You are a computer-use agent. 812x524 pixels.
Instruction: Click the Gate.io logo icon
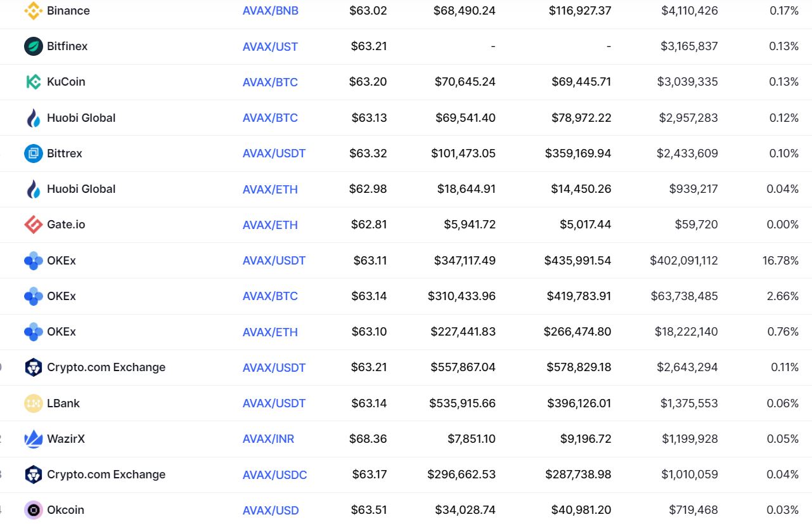[33, 225]
